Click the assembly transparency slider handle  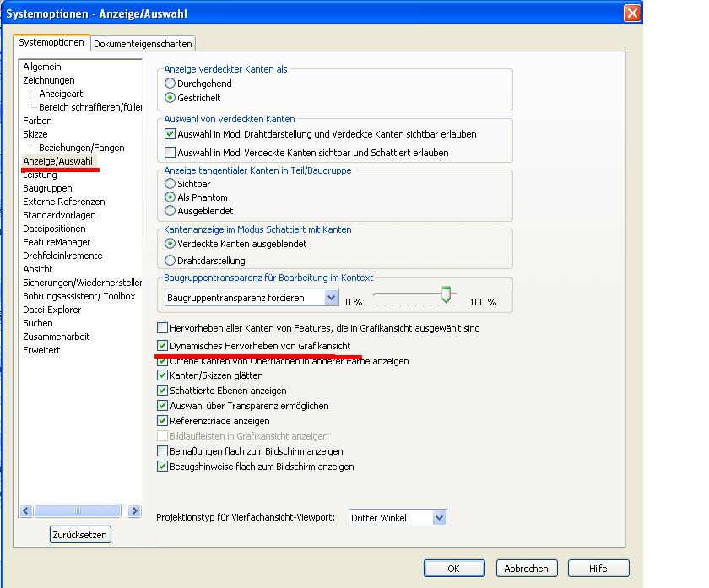(x=447, y=294)
